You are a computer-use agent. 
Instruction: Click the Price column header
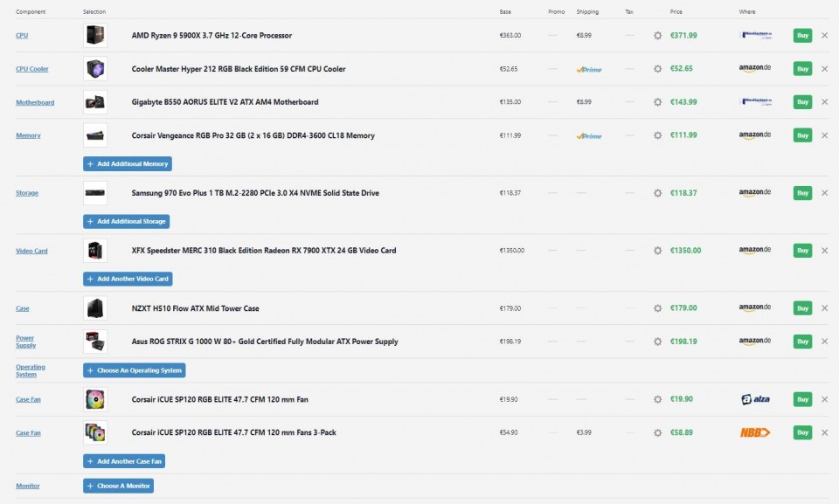click(676, 11)
